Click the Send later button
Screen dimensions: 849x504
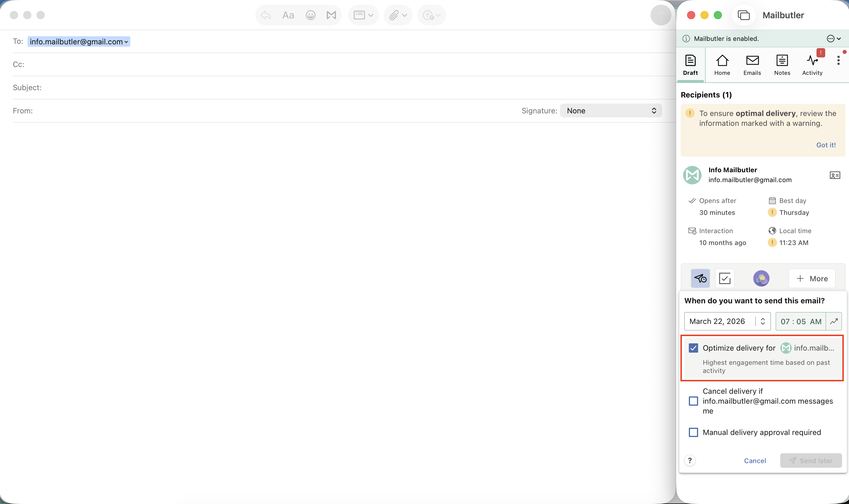tap(811, 461)
